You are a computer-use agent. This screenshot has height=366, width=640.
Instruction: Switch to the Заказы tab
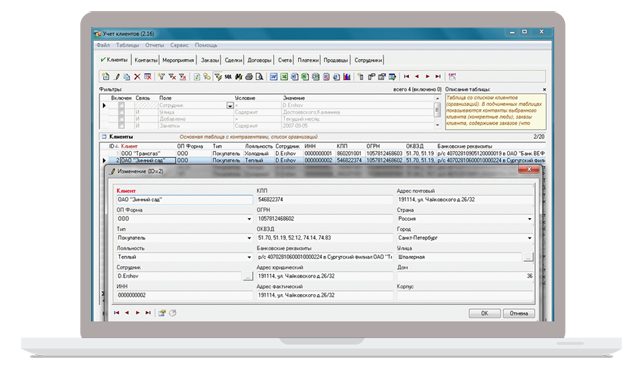tap(210, 60)
